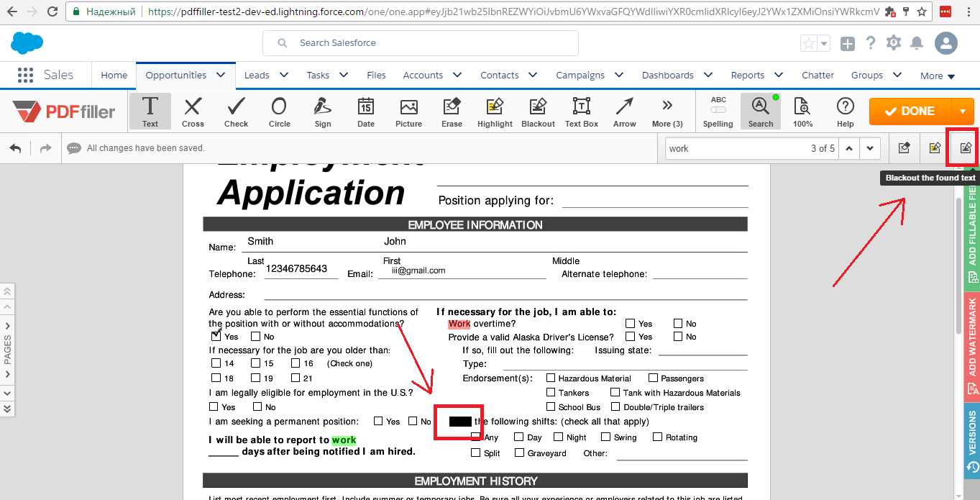Open the Help icon in PDFfiller
Screen dimensions: 980x500
(x=846, y=112)
